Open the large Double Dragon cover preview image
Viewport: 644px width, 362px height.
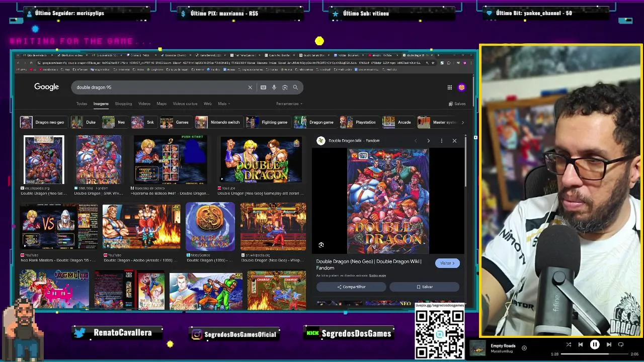(x=388, y=202)
